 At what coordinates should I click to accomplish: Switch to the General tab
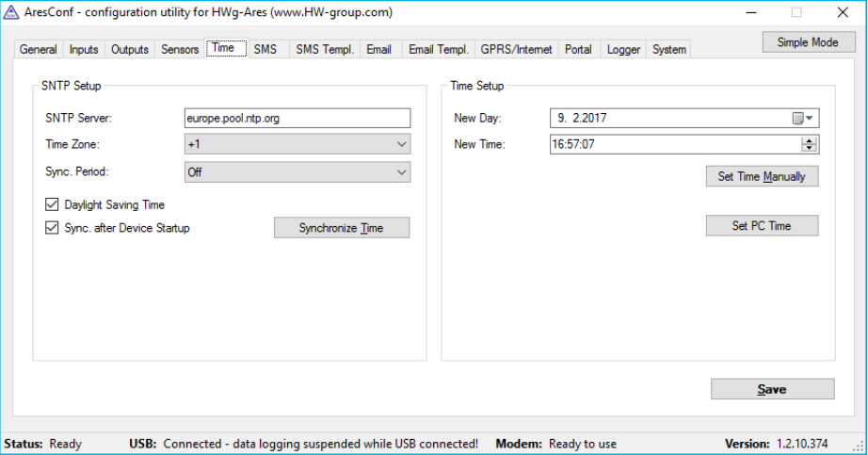pyautogui.click(x=39, y=50)
